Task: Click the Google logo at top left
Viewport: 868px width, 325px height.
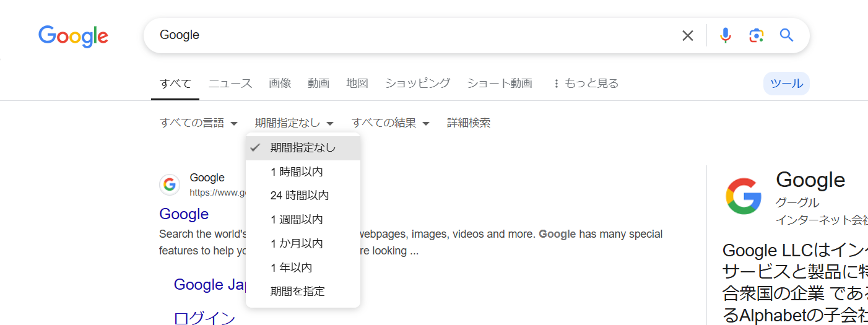Action: (73, 36)
